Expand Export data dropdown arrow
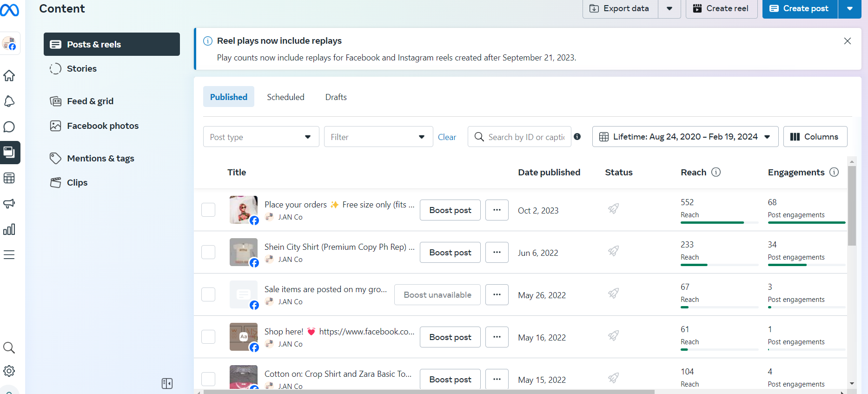Viewport: 868px width, 394px height. tap(669, 9)
